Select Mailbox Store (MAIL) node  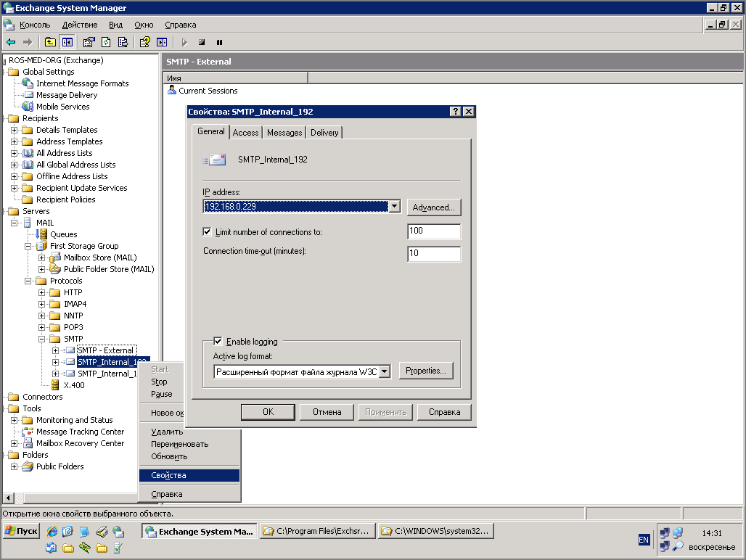pos(100,258)
